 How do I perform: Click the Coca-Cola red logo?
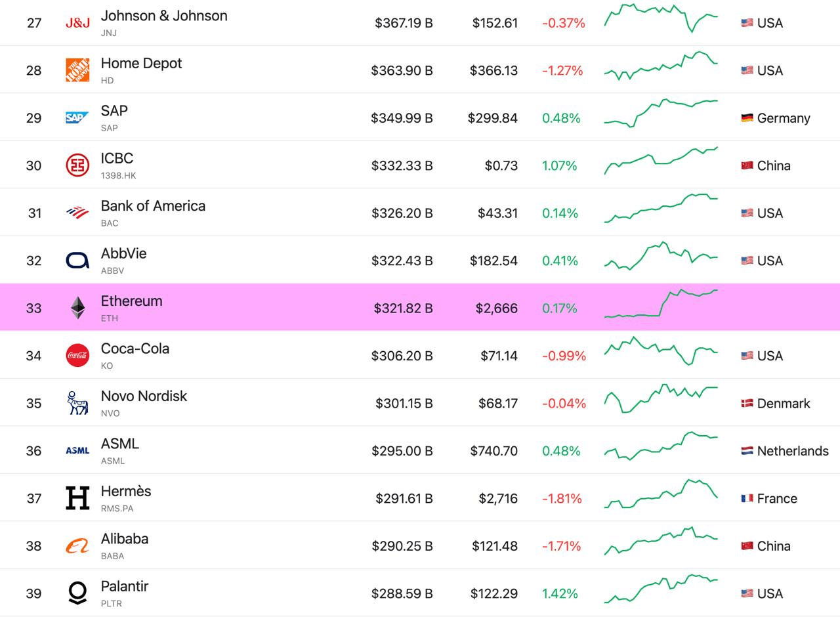(77, 355)
